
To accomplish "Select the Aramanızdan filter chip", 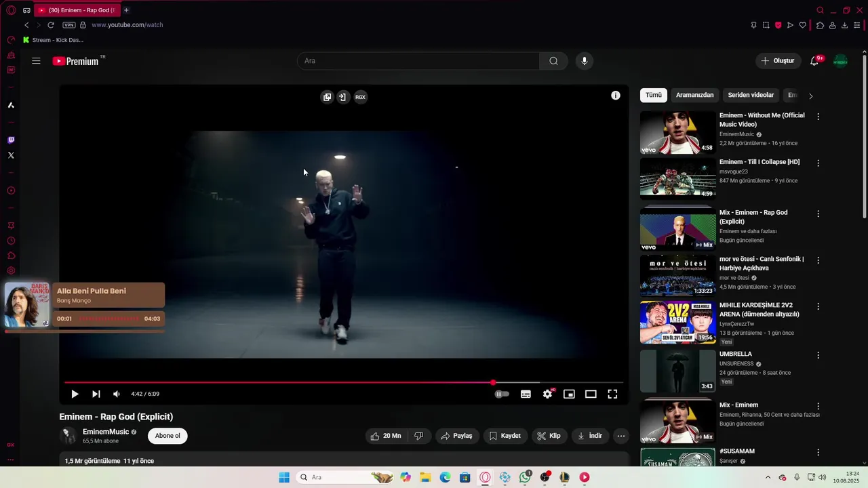I will click(695, 96).
